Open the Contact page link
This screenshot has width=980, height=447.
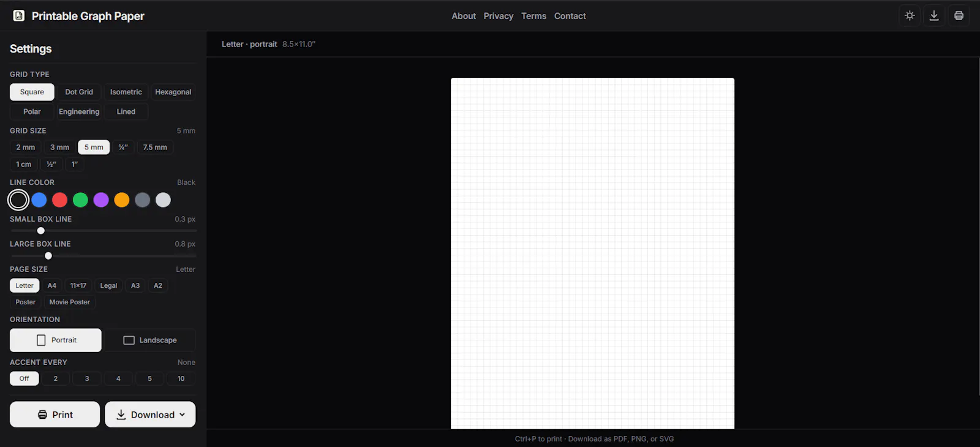(x=570, y=16)
